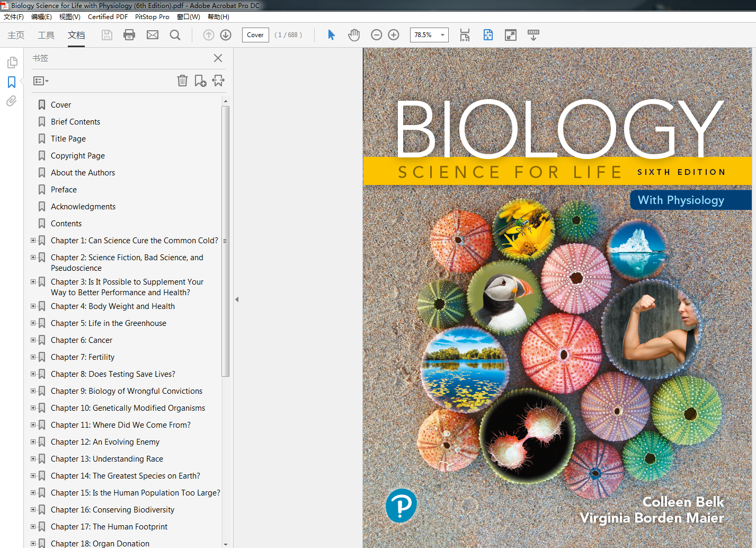
Task: Open Chapter 10: Genetically Modified Organisms
Action: coord(128,408)
